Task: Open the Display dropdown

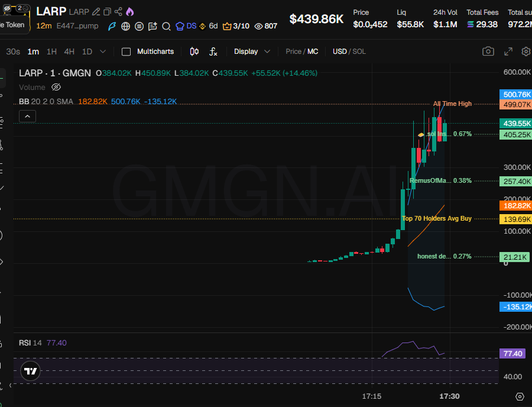Action: pyautogui.click(x=252, y=51)
